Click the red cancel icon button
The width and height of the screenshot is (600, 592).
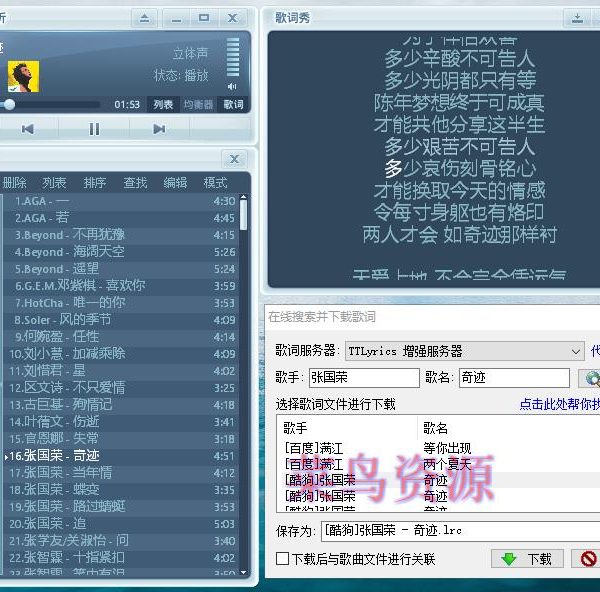point(588,559)
